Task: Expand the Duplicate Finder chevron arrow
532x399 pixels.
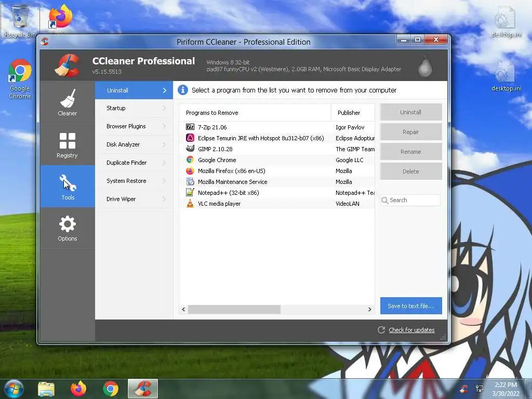Action: (165, 163)
